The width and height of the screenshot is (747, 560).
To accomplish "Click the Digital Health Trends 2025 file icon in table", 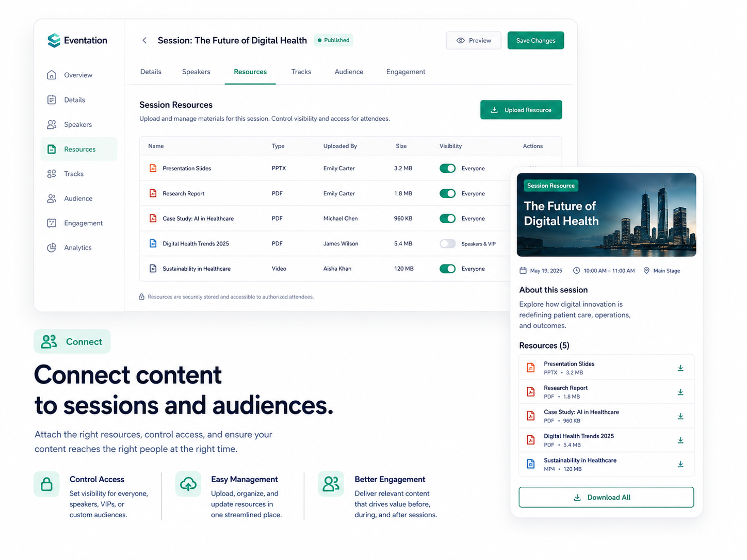I will click(x=153, y=243).
